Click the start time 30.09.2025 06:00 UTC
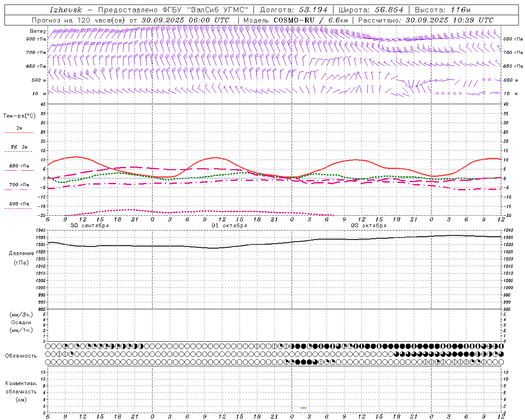The height and width of the screenshot is (420, 525). point(186,20)
